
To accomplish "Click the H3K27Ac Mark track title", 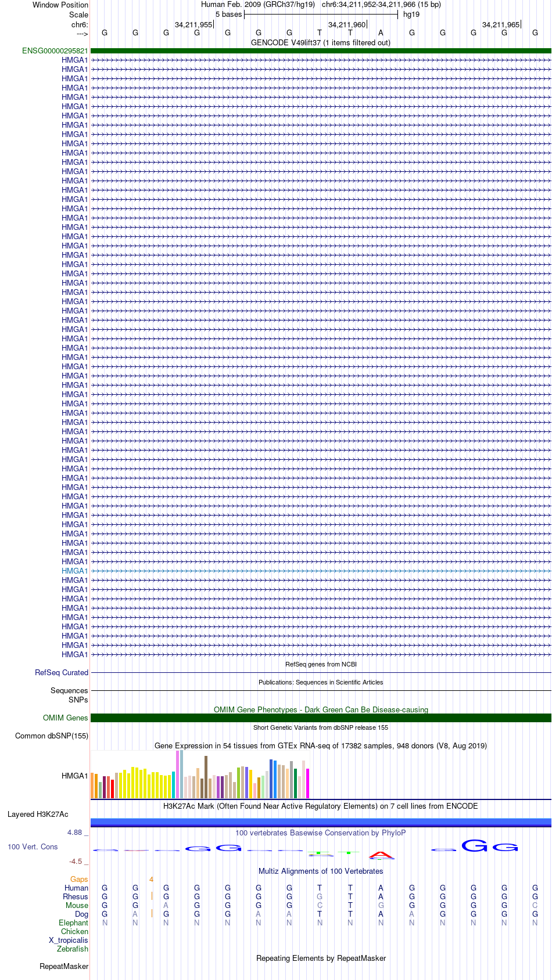I will pyautogui.click(x=321, y=806).
